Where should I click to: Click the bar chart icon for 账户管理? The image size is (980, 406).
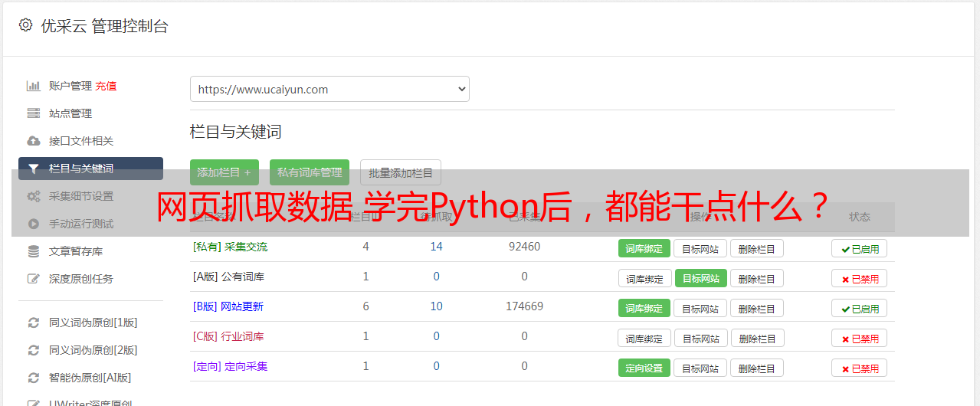pyautogui.click(x=33, y=86)
